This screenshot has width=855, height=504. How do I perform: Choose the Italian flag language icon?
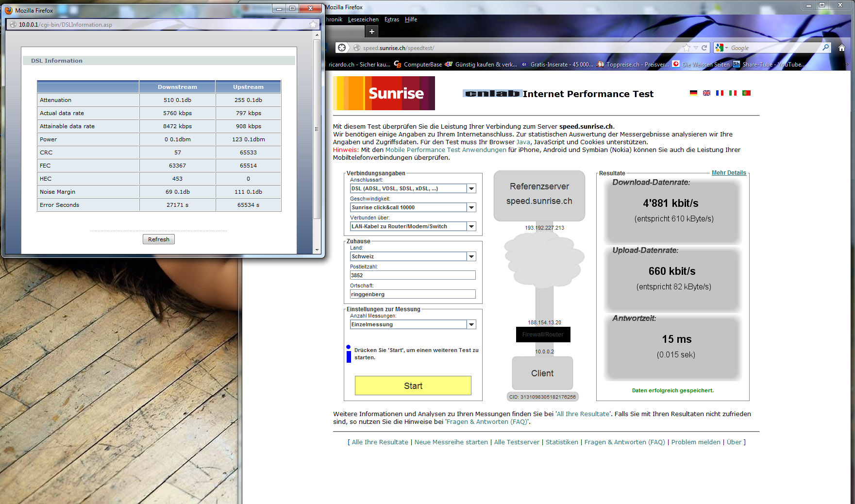[733, 93]
